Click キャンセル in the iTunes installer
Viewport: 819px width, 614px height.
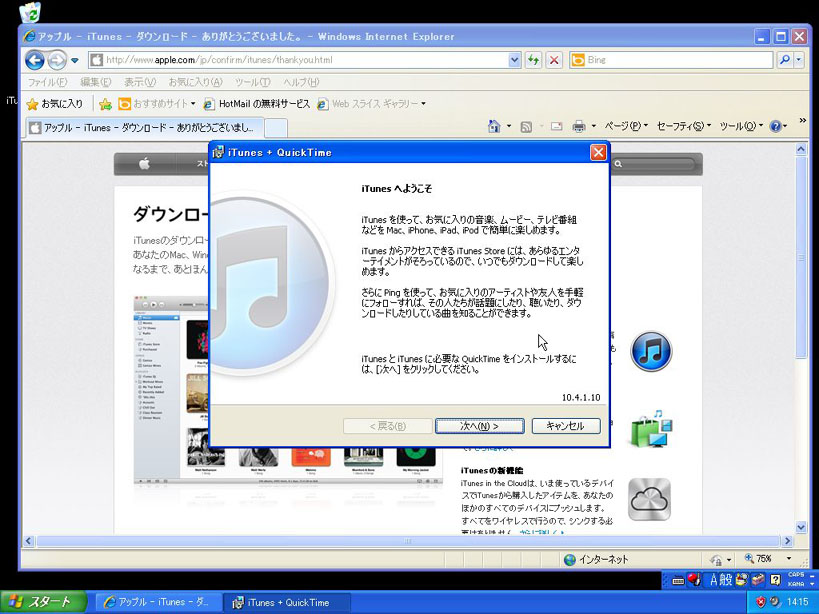(x=566, y=426)
